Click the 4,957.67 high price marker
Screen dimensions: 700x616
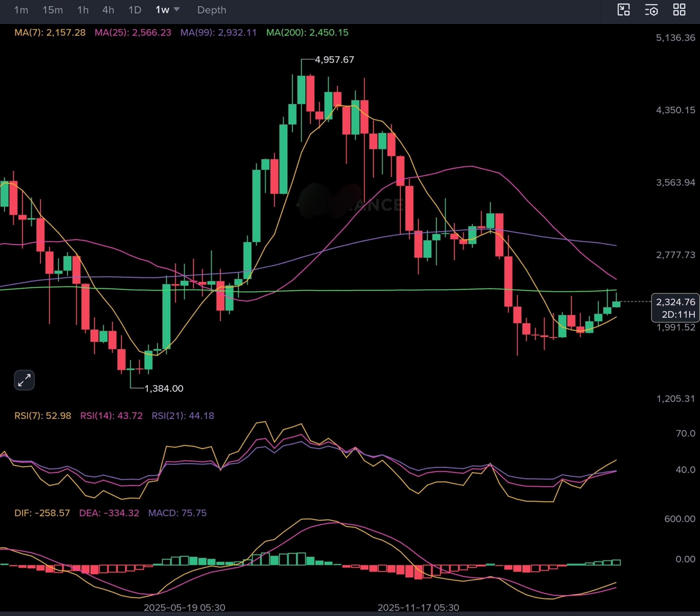[x=334, y=60]
